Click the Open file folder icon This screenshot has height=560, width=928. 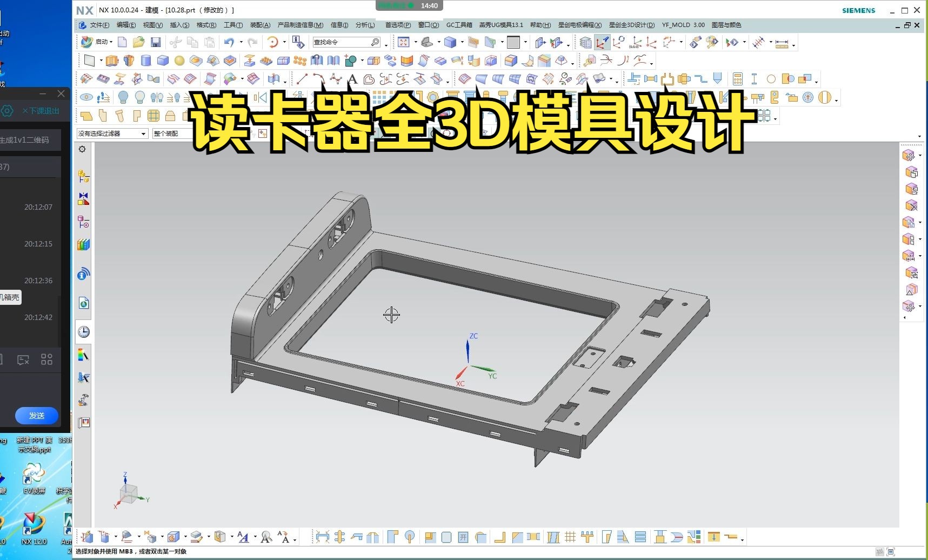point(139,42)
